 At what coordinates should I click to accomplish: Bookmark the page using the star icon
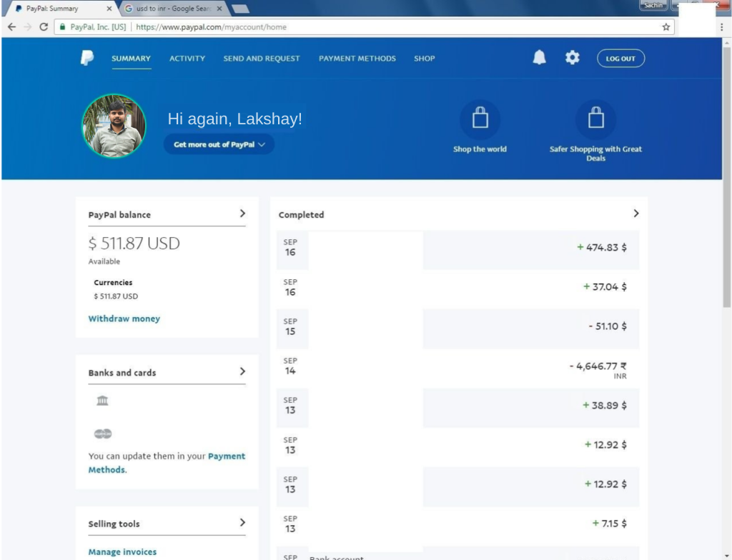tap(664, 26)
